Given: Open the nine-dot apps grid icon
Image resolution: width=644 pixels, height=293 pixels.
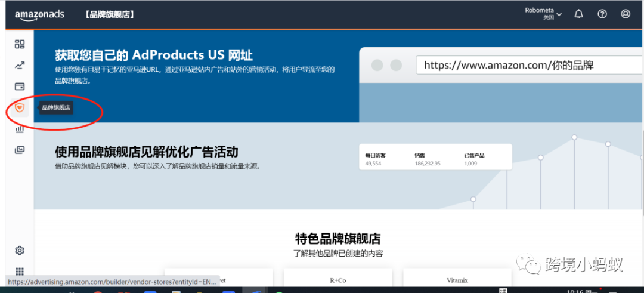Looking at the screenshot, I should coord(20,272).
